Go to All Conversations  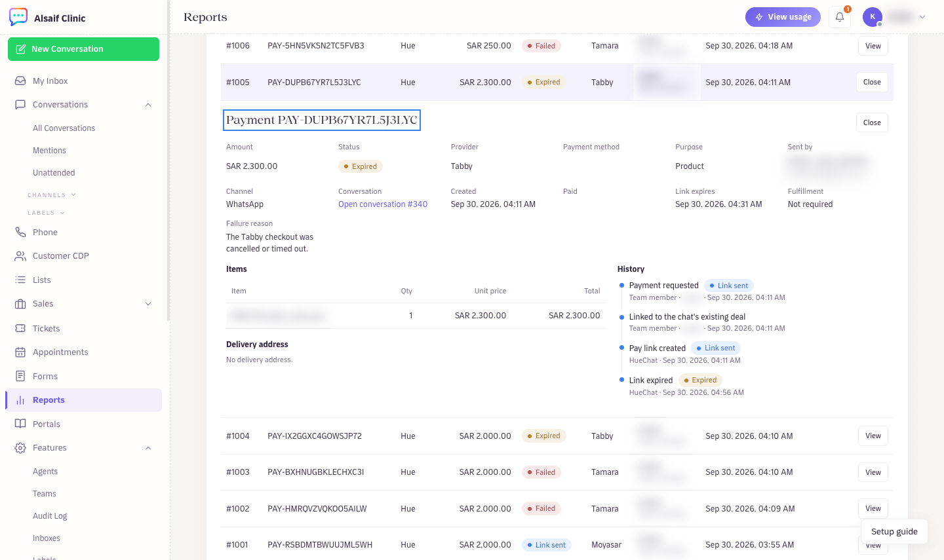pos(64,128)
